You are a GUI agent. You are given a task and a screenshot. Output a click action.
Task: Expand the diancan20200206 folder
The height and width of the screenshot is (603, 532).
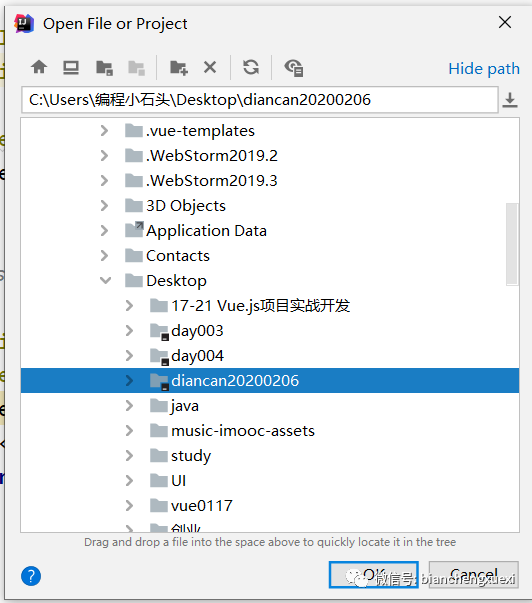(x=129, y=381)
